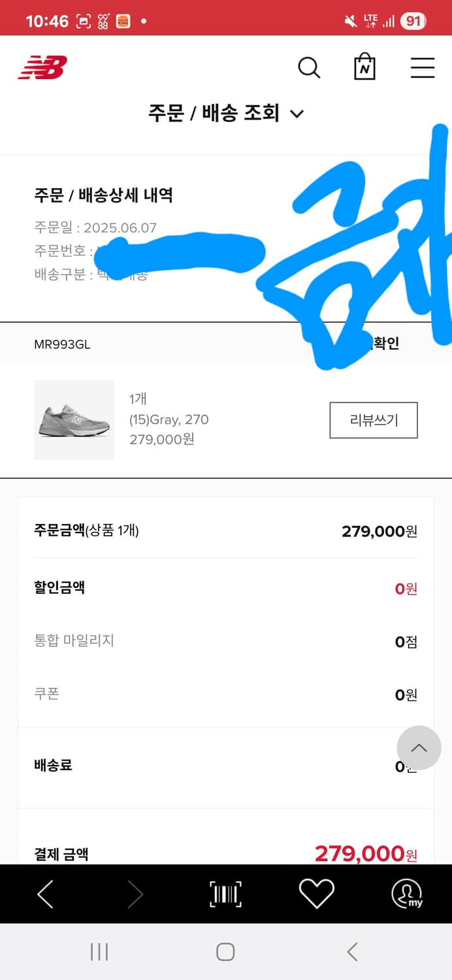This screenshot has height=980, width=452.
Task: Tap the MR993GL product code
Action: 62,344
